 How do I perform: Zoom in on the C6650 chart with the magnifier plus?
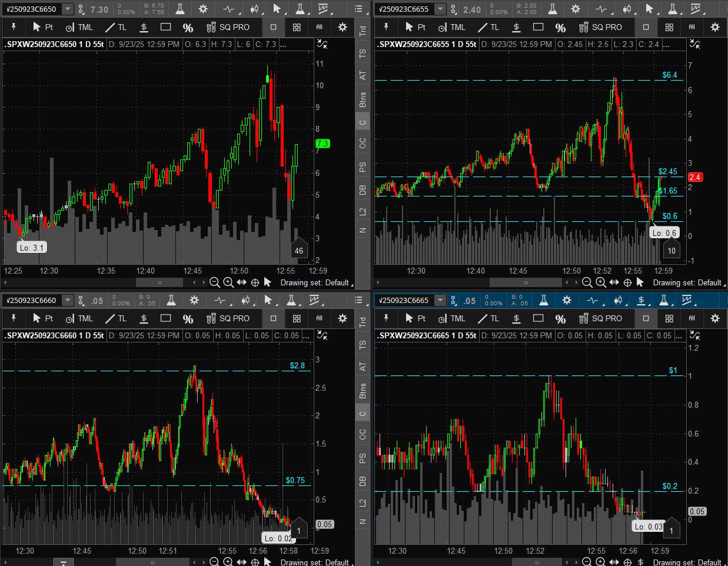228,282
